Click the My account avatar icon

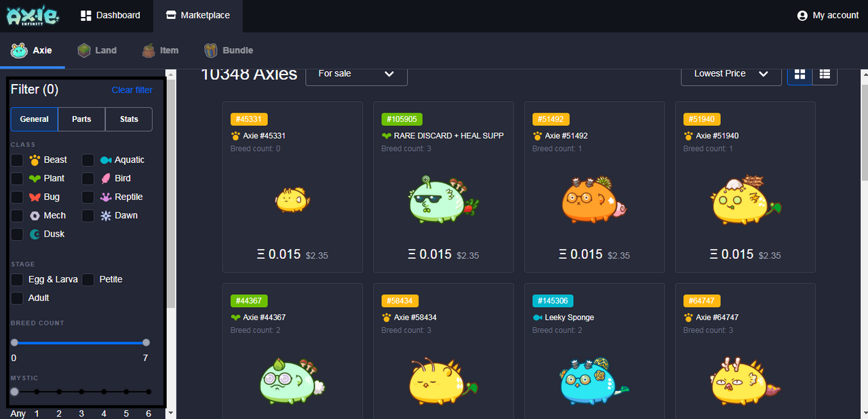[x=802, y=16]
